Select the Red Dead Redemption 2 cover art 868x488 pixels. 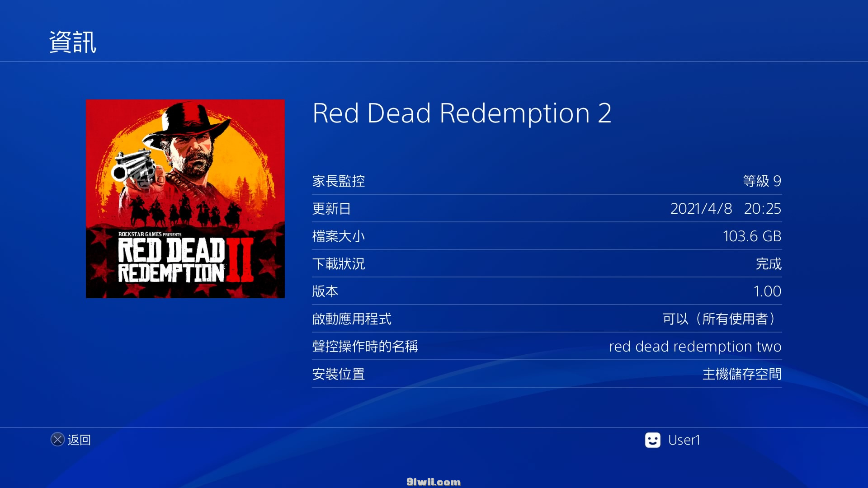[185, 199]
